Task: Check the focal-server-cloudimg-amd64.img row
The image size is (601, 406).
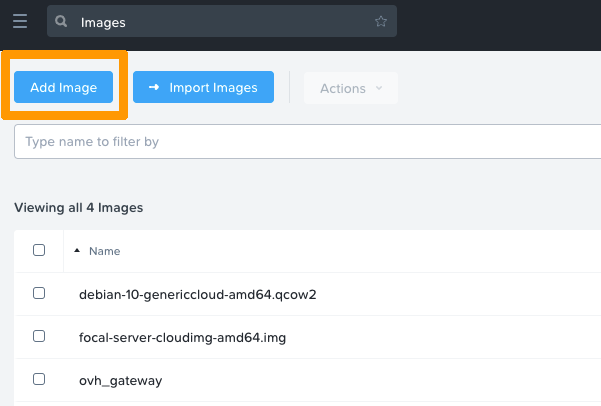Action: [39, 337]
